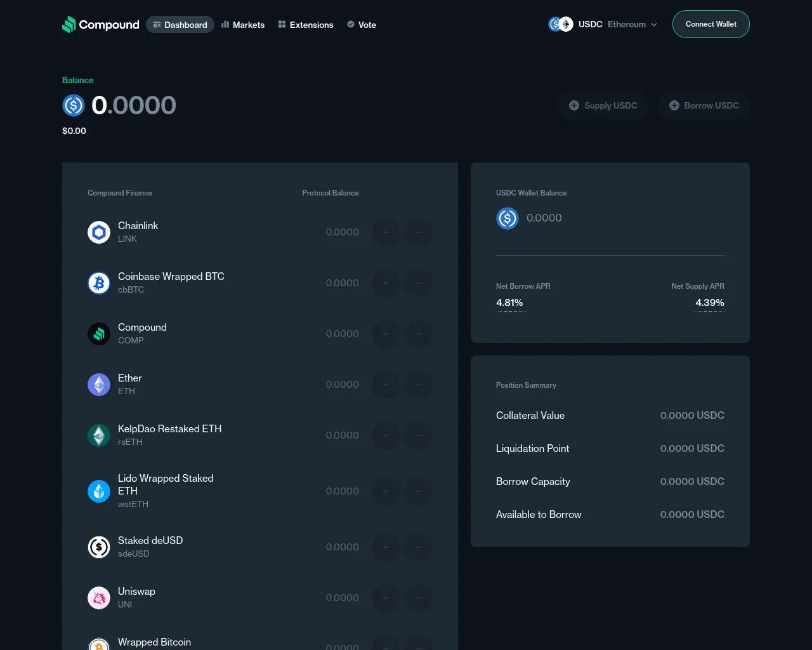Viewport: 812px width, 650px height.
Task: Click the Lido Wrapped Staked ETH icon
Action: pos(99,491)
